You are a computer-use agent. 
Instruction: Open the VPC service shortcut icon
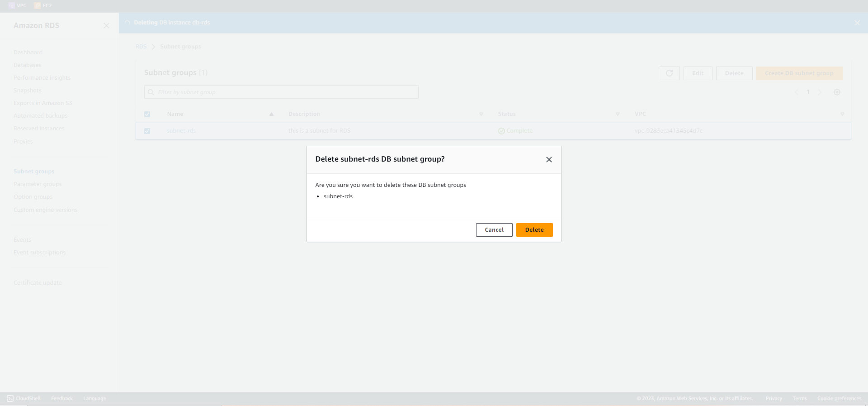point(12,5)
